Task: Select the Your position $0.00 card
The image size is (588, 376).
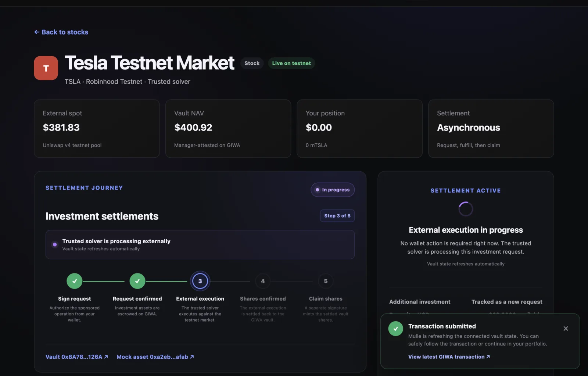Action: click(359, 129)
